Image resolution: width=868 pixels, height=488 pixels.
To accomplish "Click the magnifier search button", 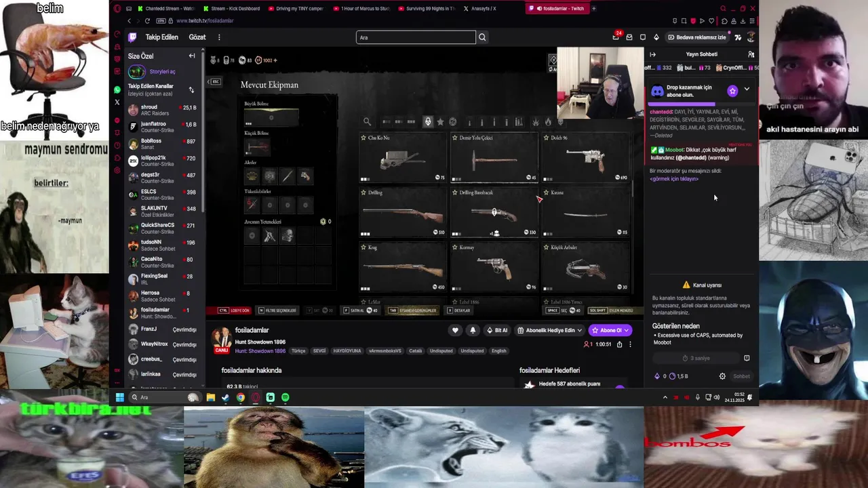I will click(x=482, y=37).
